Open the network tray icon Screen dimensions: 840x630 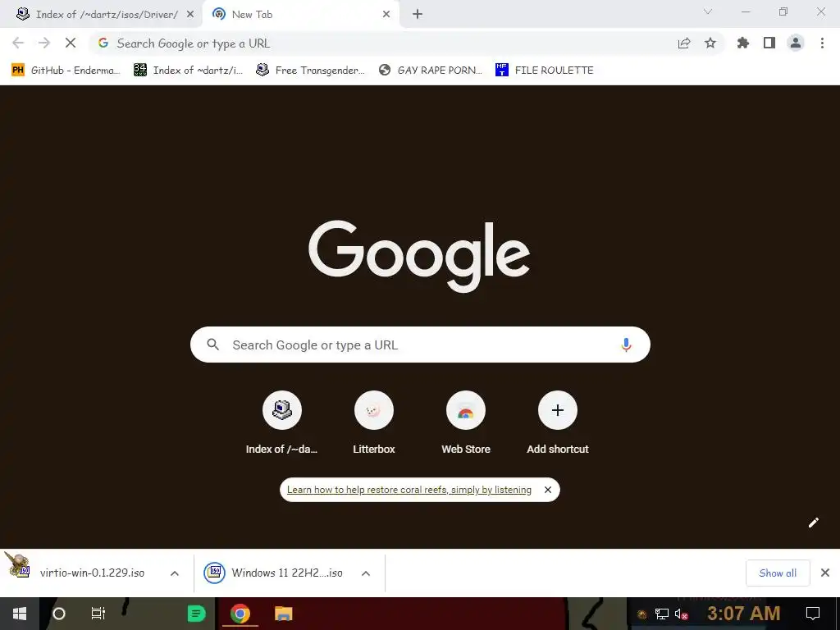[662, 614]
